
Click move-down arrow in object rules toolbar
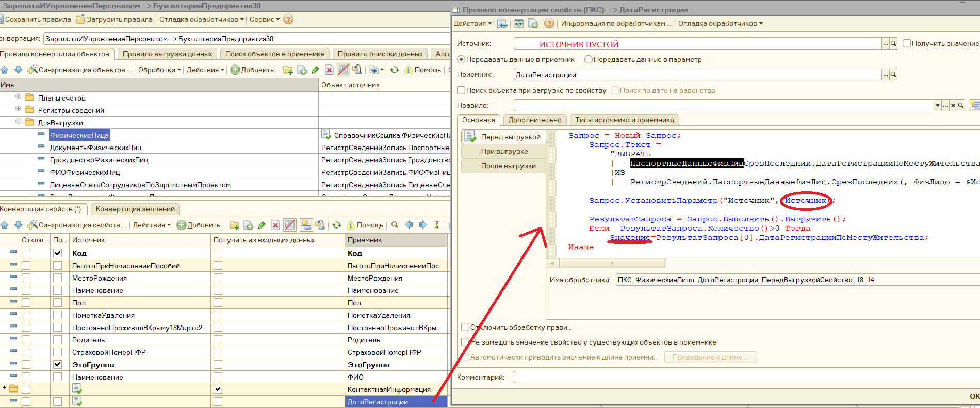point(18,70)
